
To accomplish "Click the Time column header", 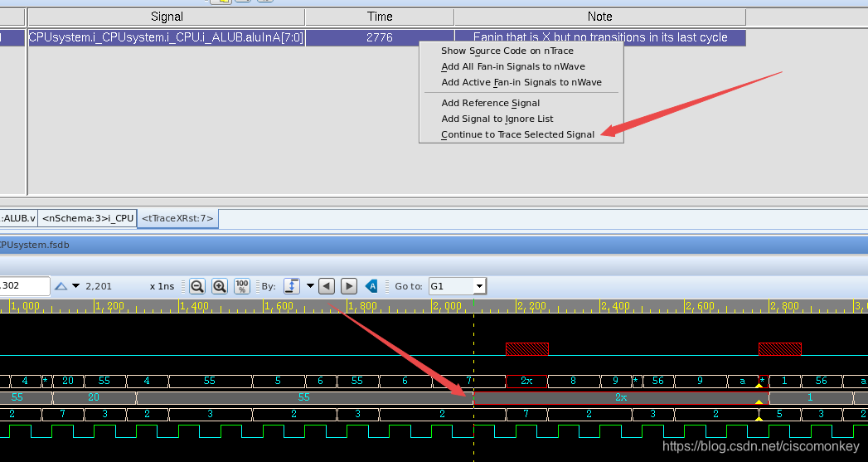I will pyautogui.click(x=380, y=17).
